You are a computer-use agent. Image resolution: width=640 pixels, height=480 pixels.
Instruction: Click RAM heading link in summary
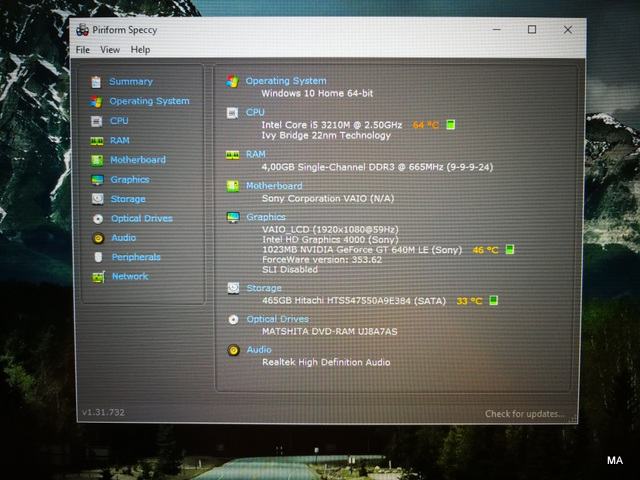click(x=256, y=154)
